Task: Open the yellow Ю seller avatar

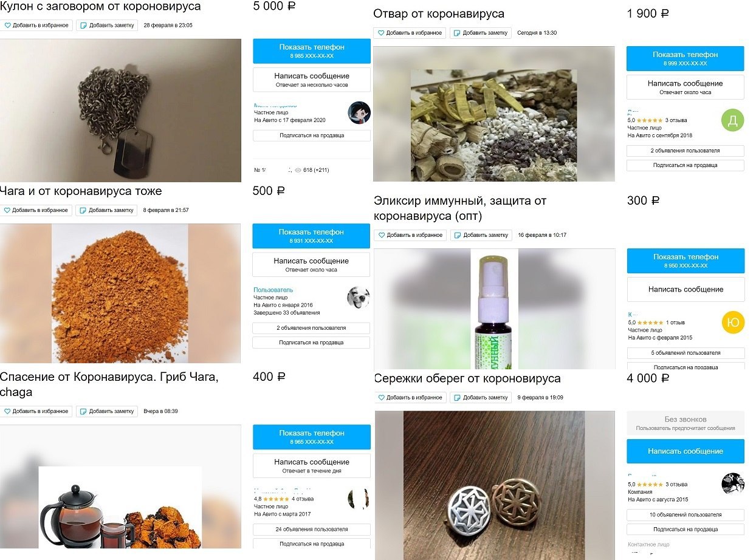Action: click(x=733, y=322)
